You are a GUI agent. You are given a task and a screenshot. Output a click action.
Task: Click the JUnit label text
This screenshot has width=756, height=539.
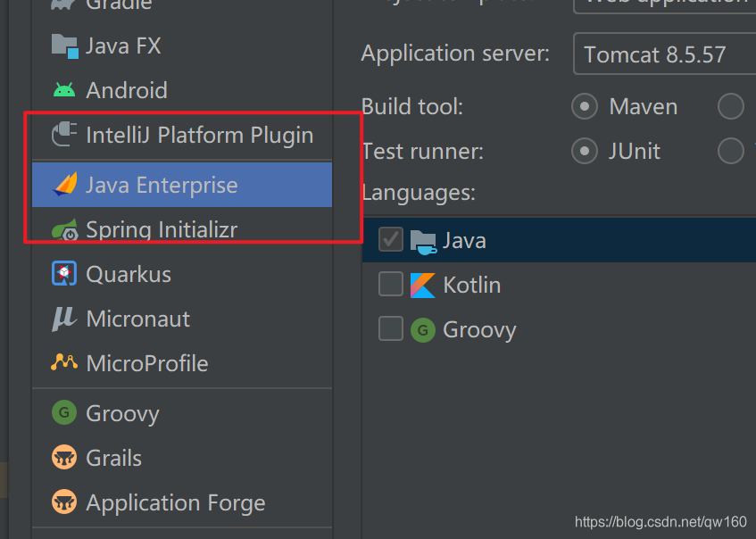pyautogui.click(x=634, y=152)
